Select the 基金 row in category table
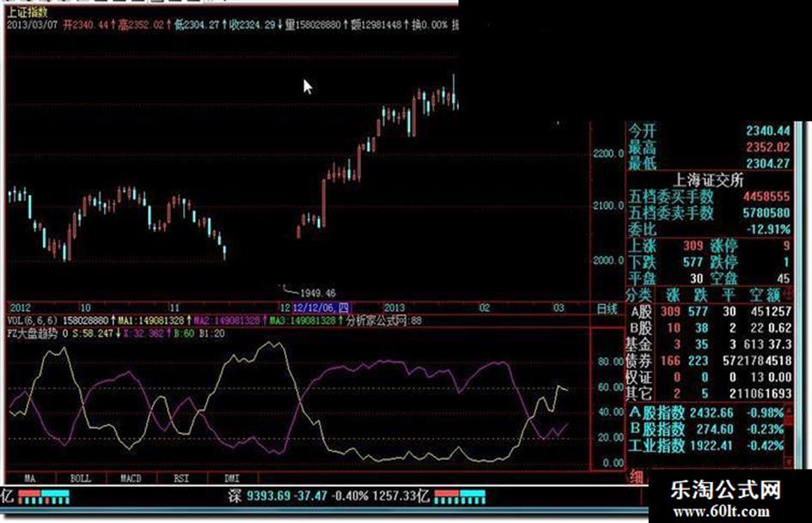 pos(710,344)
